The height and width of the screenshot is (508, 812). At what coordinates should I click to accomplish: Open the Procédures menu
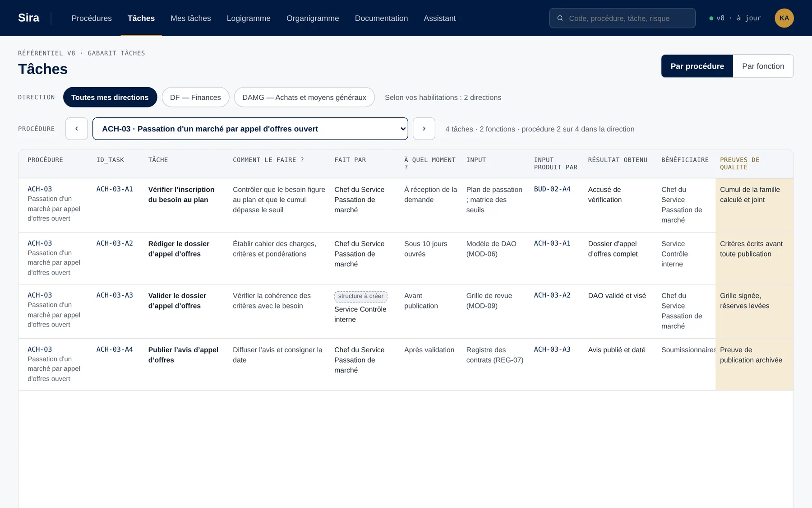click(92, 18)
